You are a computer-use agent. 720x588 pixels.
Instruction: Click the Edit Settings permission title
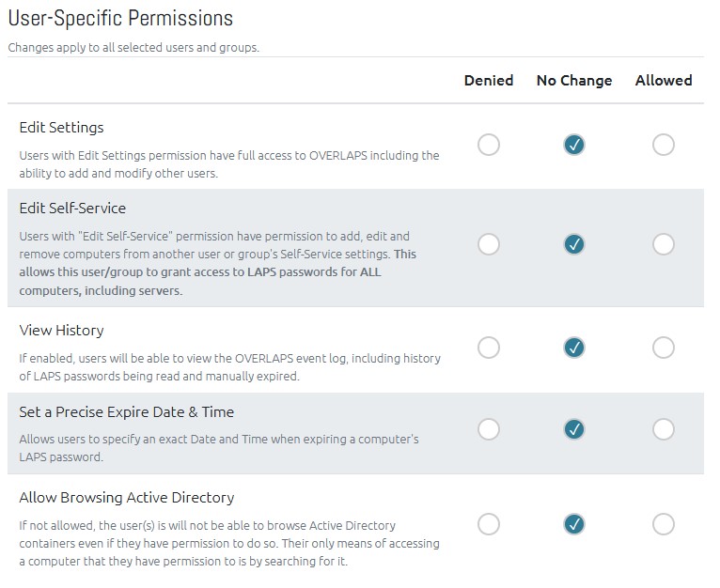pos(61,128)
